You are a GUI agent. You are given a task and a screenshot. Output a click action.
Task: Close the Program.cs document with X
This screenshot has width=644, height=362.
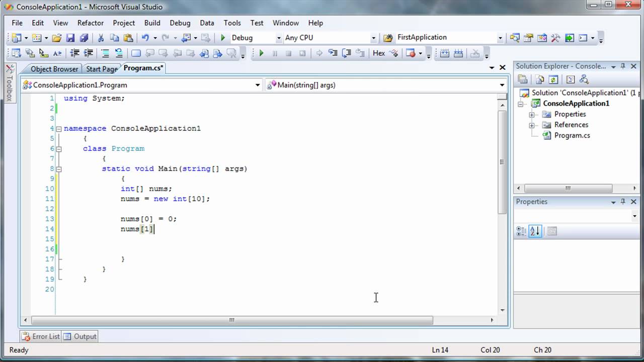coord(502,67)
